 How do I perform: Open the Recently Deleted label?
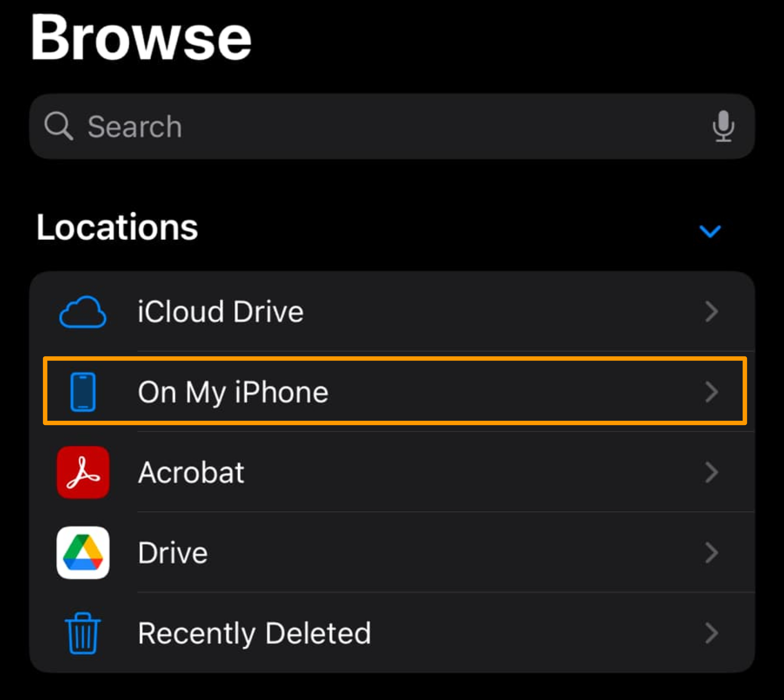click(x=254, y=633)
